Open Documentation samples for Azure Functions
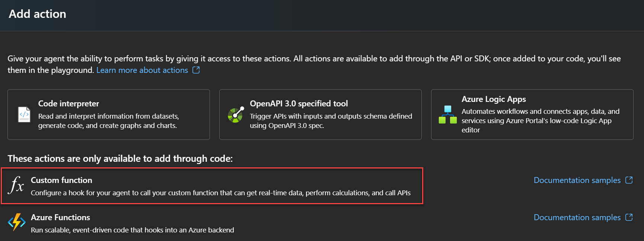 (x=577, y=217)
